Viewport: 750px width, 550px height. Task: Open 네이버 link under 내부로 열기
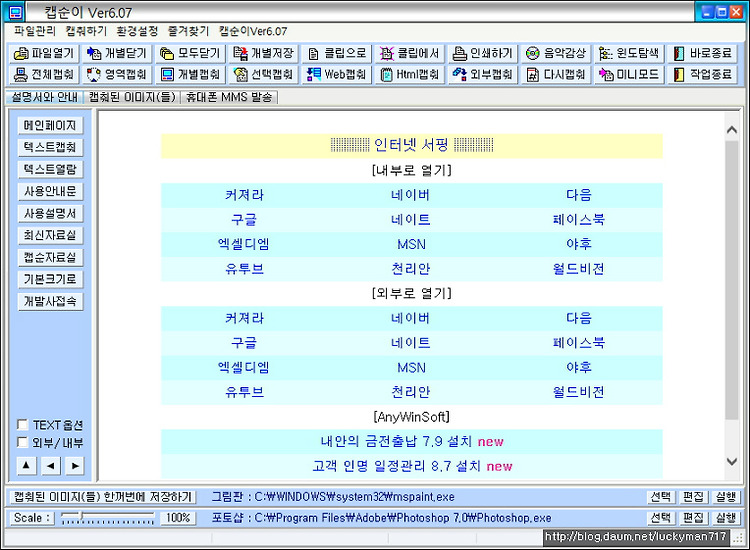[410, 195]
